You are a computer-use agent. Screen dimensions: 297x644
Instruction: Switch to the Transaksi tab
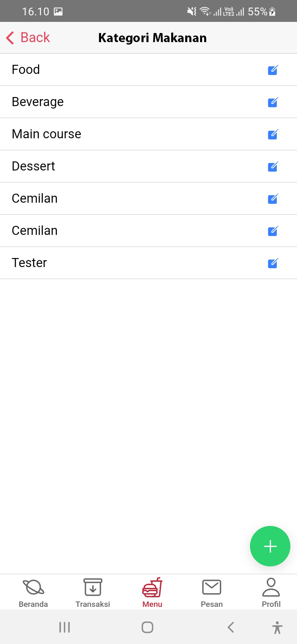coord(93,593)
